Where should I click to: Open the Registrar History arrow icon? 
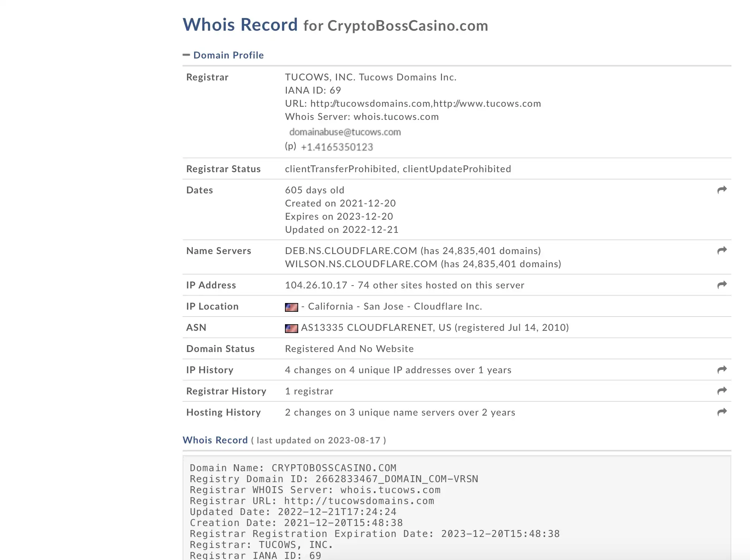click(722, 391)
